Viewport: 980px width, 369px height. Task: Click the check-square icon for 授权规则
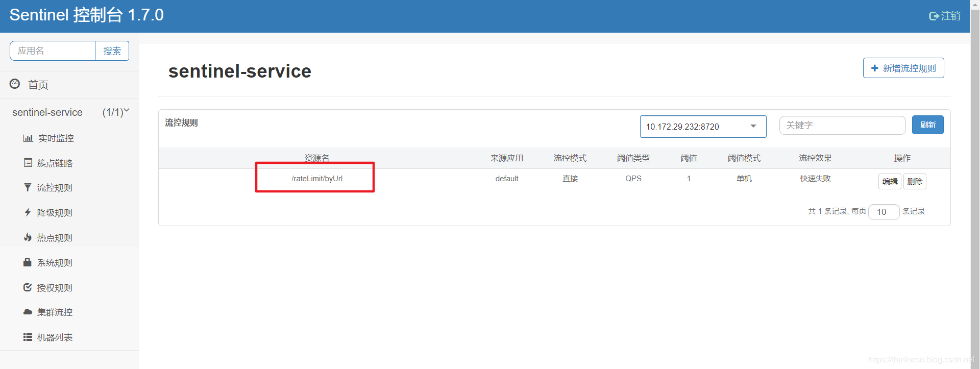click(28, 287)
